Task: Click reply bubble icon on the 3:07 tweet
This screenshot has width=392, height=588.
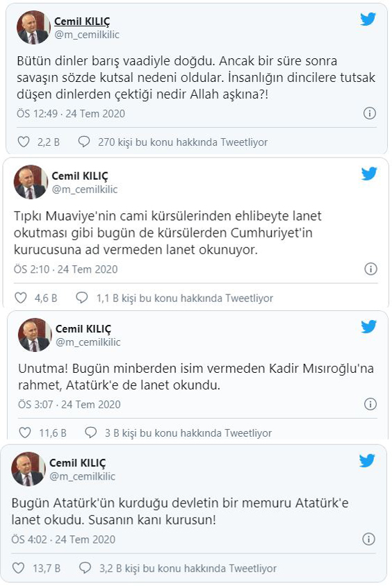Action: pyautogui.click(x=91, y=432)
